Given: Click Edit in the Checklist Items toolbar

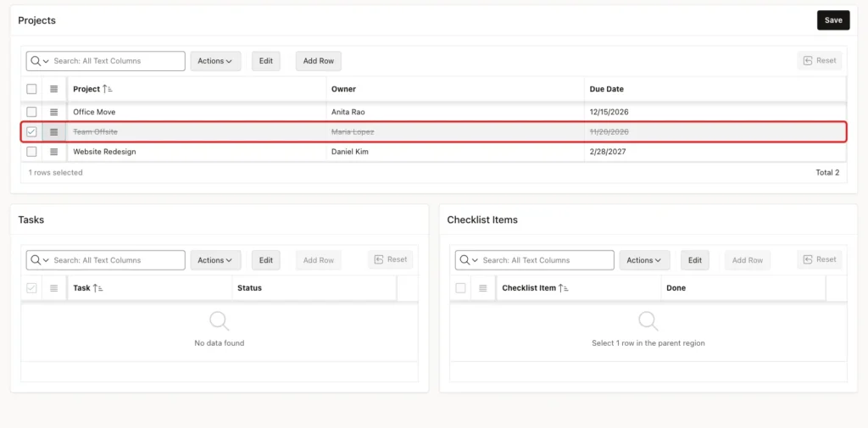Looking at the screenshot, I should 695,260.
